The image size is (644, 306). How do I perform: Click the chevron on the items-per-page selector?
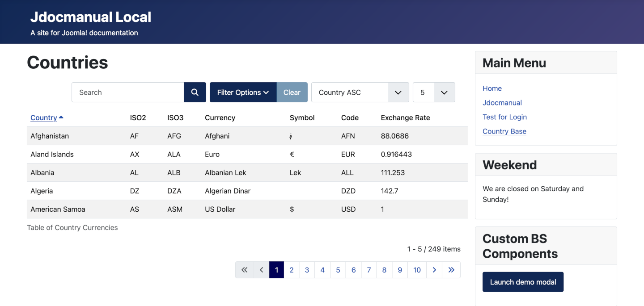(x=444, y=92)
